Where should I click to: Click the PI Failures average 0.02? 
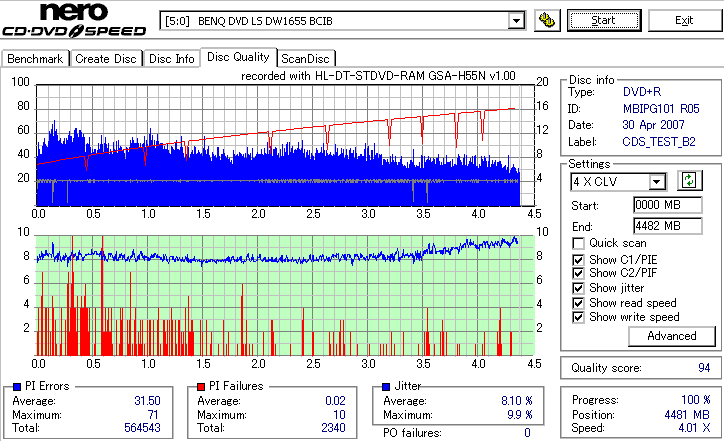[x=335, y=401]
